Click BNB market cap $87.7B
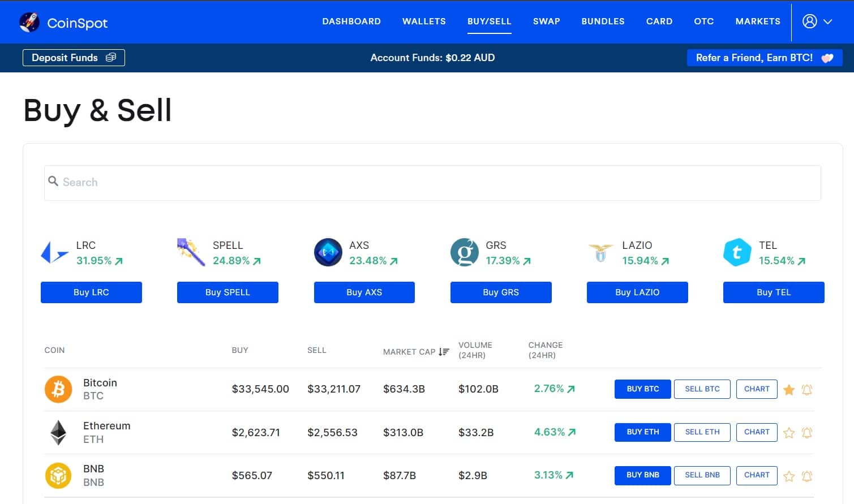This screenshot has width=854, height=504. (400, 476)
